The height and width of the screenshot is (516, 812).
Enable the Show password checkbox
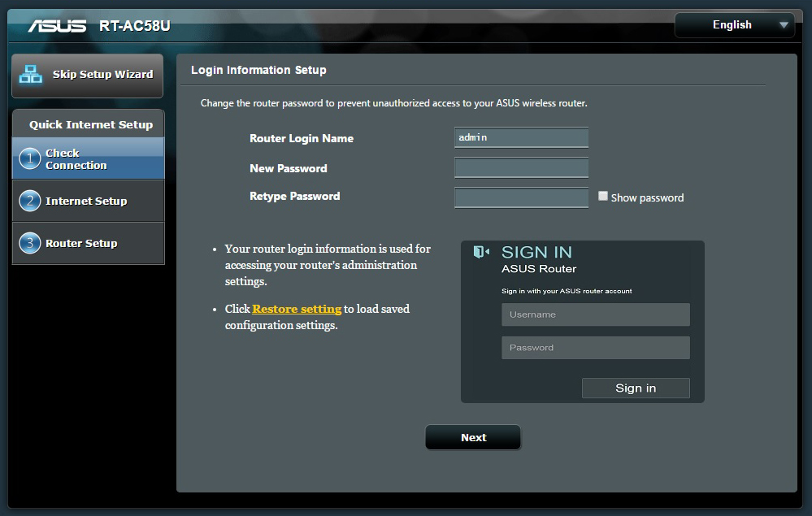(603, 196)
